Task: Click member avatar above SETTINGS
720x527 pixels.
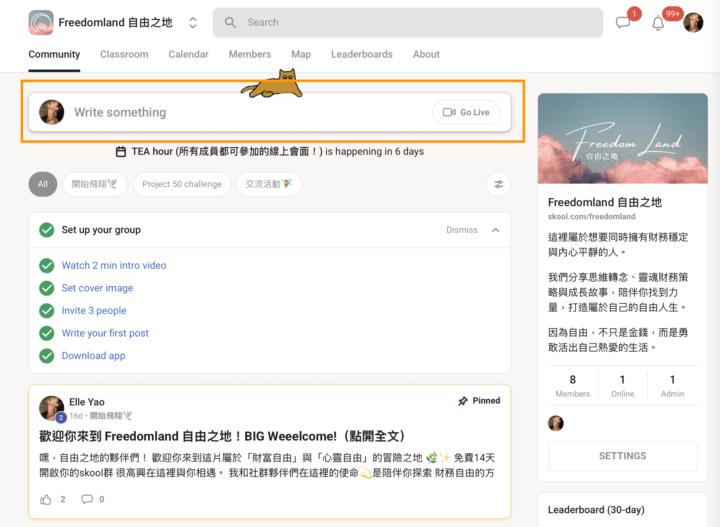Action: point(556,423)
